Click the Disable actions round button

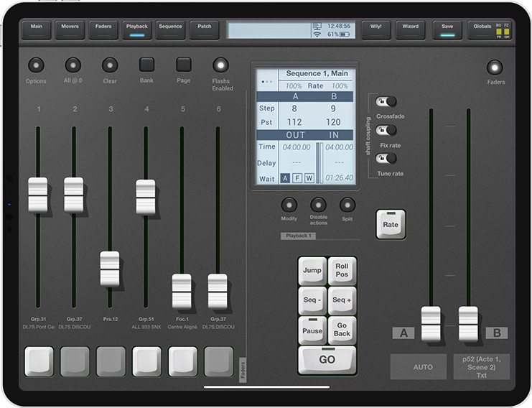point(318,205)
